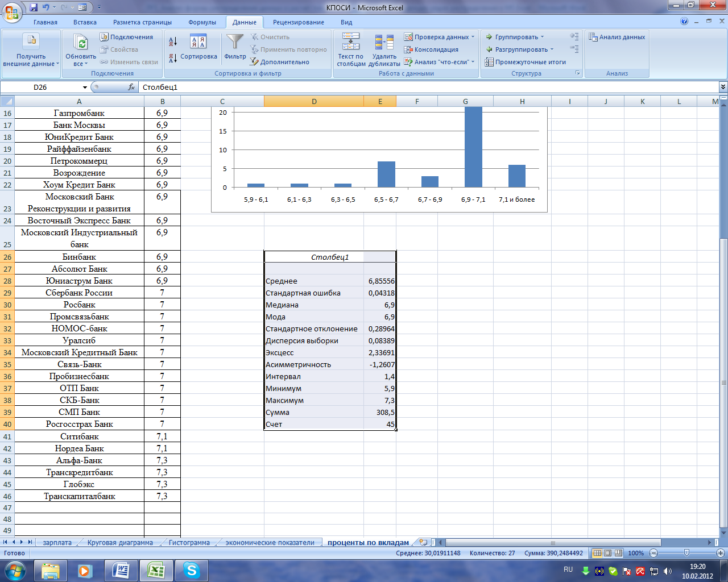Expand the Разгруппировать dropdown arrow
The image size is (728, 582).
tap(552, 49)
